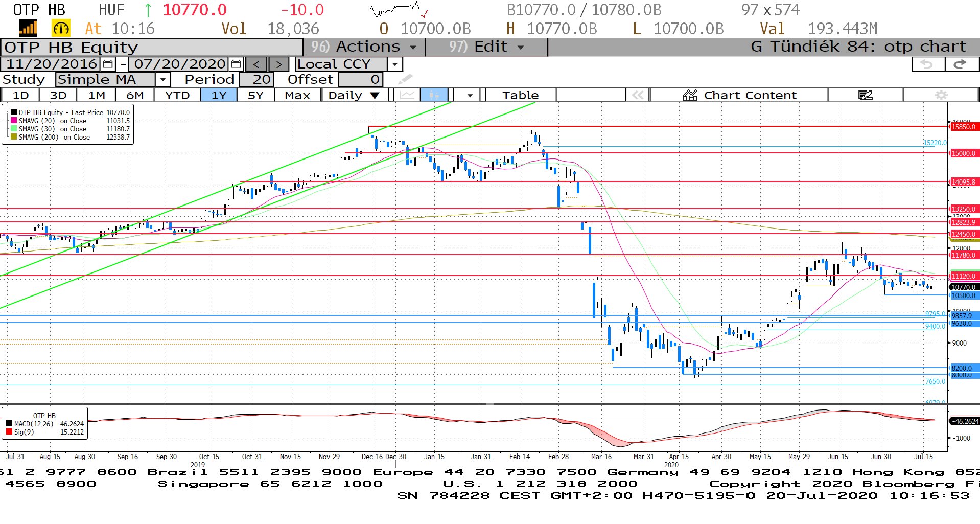The height and width of the screenshot is (524, 980).
Task: Click the red Sig(9) legend swatch
Action: (x=9, y=432)
